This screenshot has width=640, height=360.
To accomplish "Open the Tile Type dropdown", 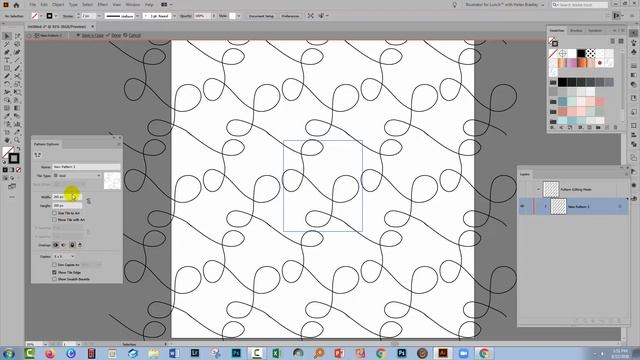I will 77,176.
